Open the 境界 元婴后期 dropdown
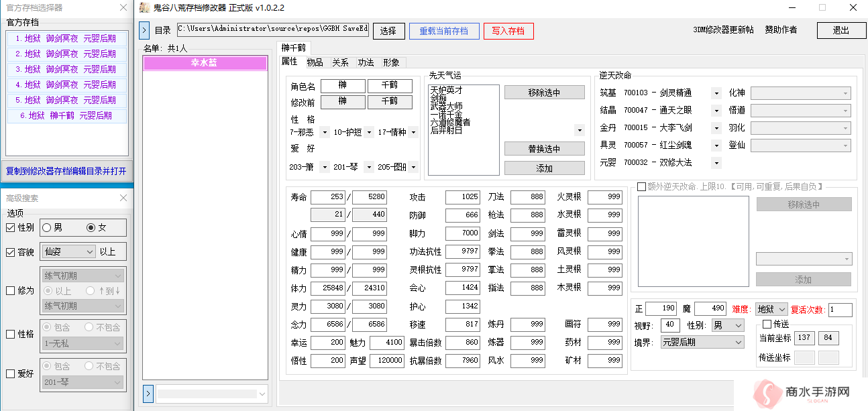Screen dimensions: 868x411 (702, 342)
